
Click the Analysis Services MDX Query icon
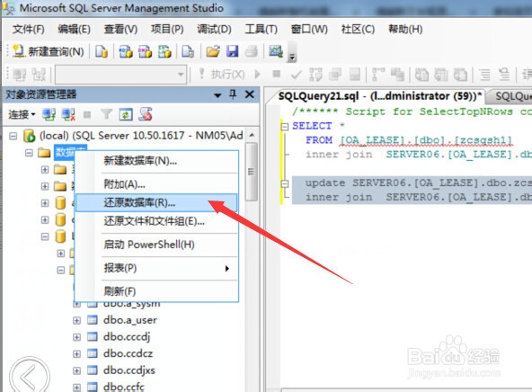(x=126, y=51)
